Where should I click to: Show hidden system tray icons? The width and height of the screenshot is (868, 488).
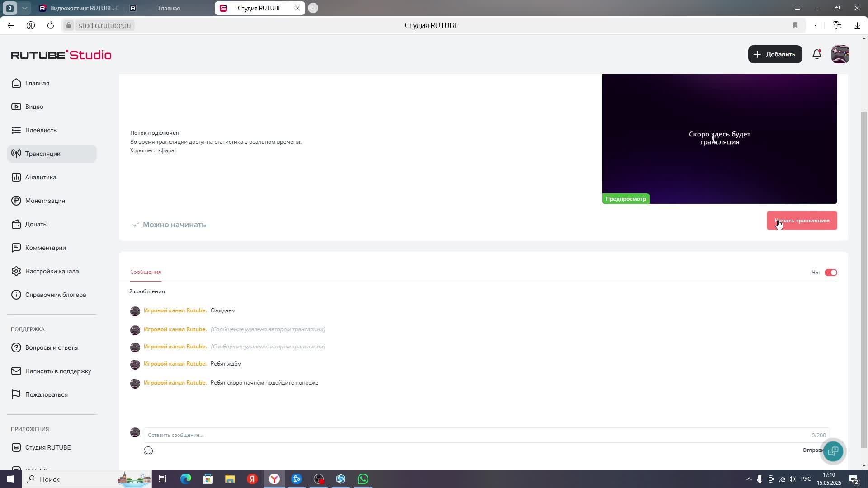coord(749,479)
